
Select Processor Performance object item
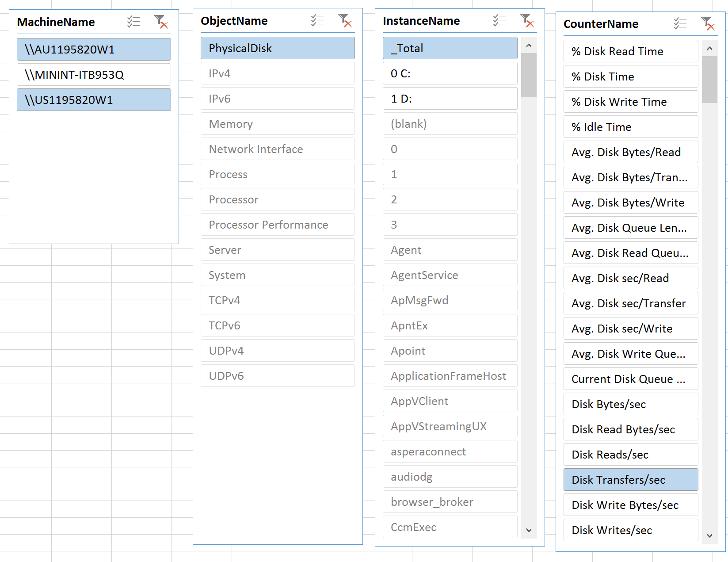pyautogui.click(x=278, y=224)
